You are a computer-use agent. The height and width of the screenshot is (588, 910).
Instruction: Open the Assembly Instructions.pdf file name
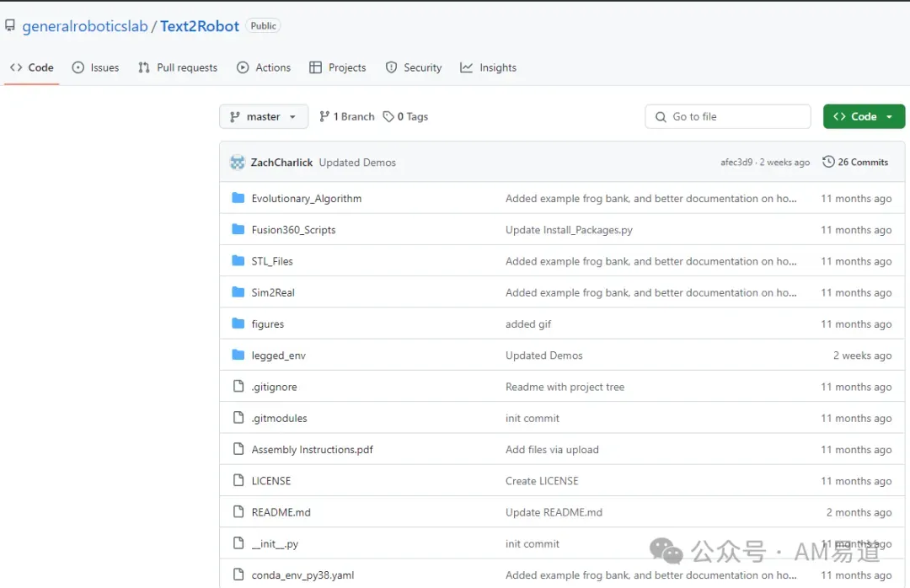(x=313, y=449)
